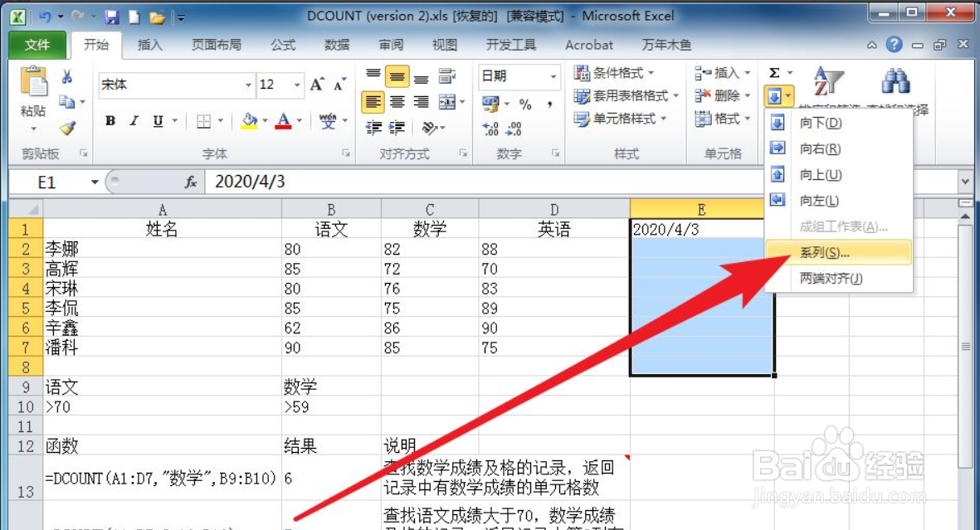Select the Format Painter brush
Image resolution: width=980 pixels, height=530 pixels.
pos(67,128)
